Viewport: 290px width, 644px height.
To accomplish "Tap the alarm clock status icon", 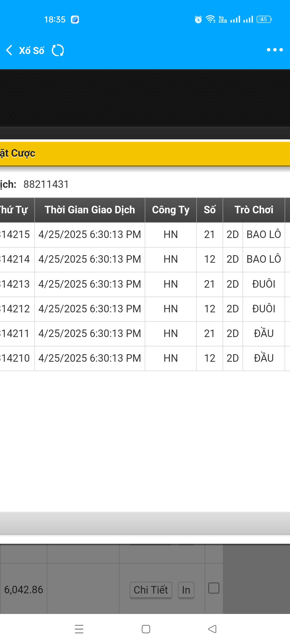I will tap(198, 19).
